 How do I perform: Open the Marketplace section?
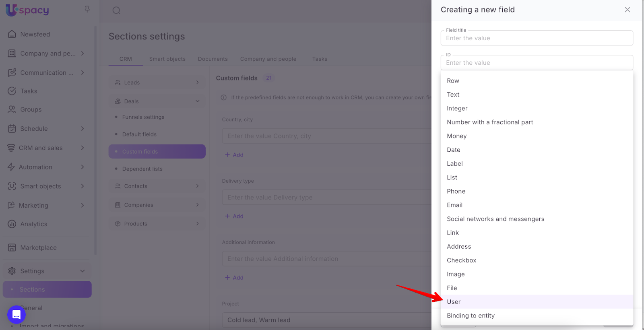(x=38, y=248)
